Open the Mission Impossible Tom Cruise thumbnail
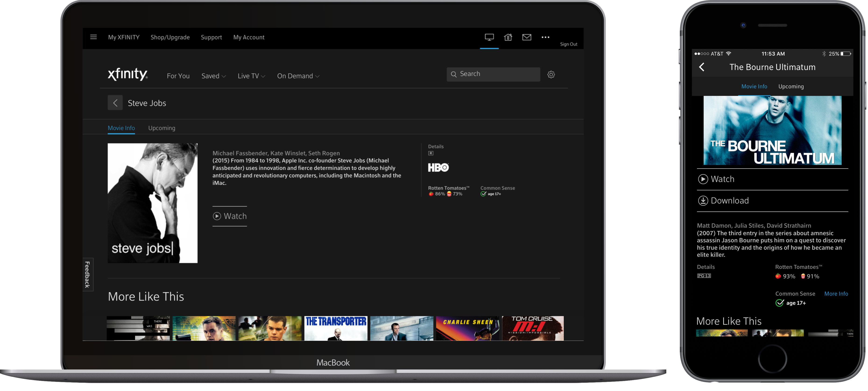The image size is (868, 391). coord(532,328)
